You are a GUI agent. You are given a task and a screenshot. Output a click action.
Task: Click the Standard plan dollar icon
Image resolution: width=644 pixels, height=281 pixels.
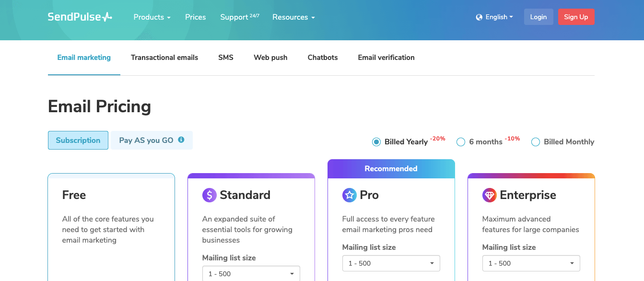210,195
